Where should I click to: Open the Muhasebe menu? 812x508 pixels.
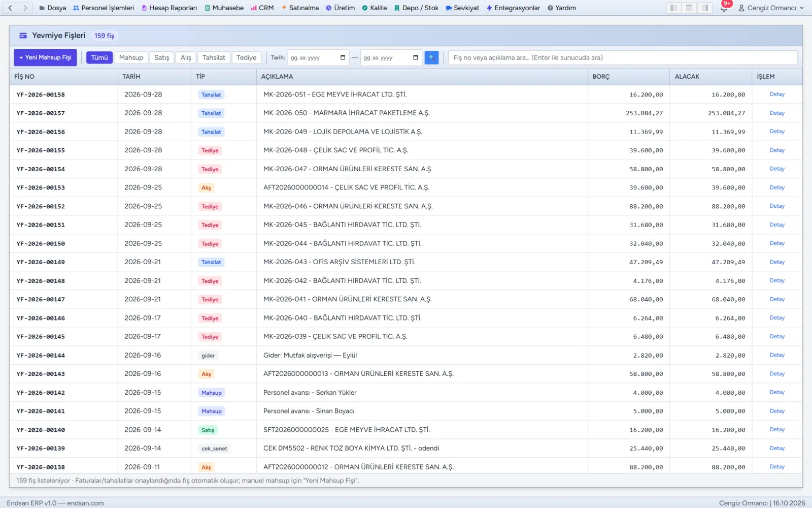(x=224, y=8)
